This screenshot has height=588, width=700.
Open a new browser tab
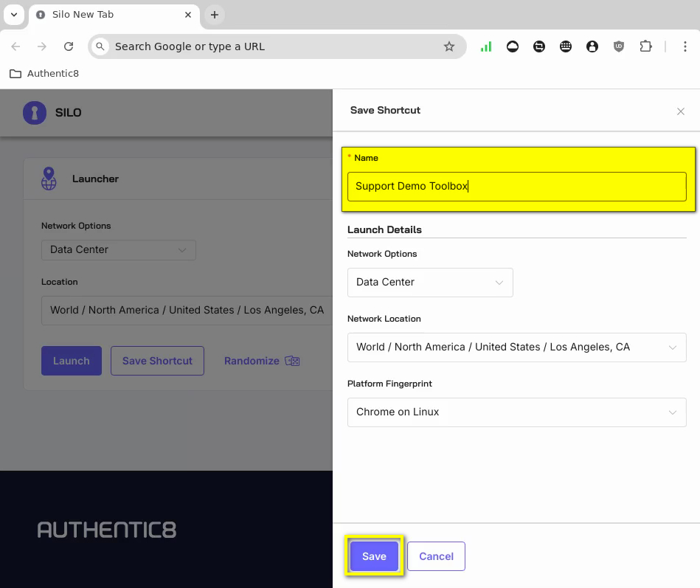click(x=215, y=15)
